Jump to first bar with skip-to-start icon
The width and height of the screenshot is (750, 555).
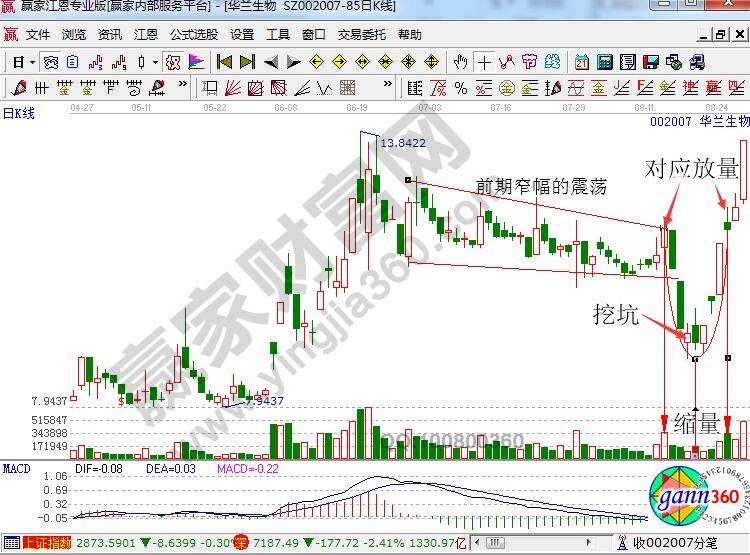coord(225,62)
